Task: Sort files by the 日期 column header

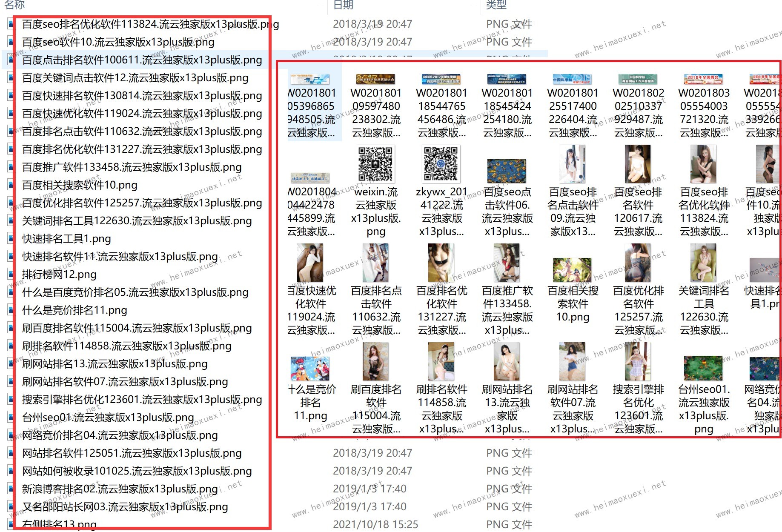Action: point(343,5)
